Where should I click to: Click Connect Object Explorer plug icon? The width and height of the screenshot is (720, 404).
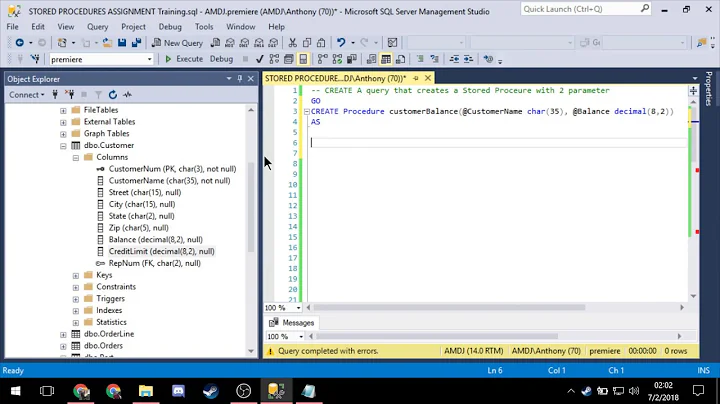click(55, 95)
